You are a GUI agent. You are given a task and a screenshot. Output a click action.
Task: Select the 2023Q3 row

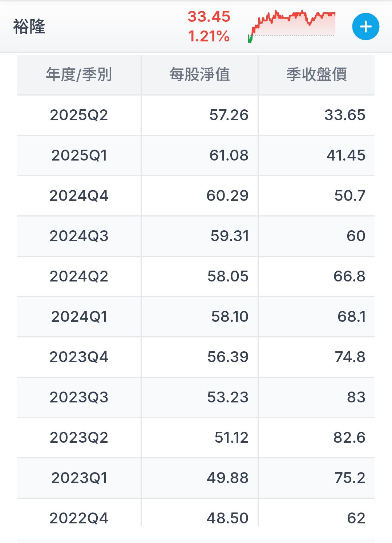(x=196, y=397)
